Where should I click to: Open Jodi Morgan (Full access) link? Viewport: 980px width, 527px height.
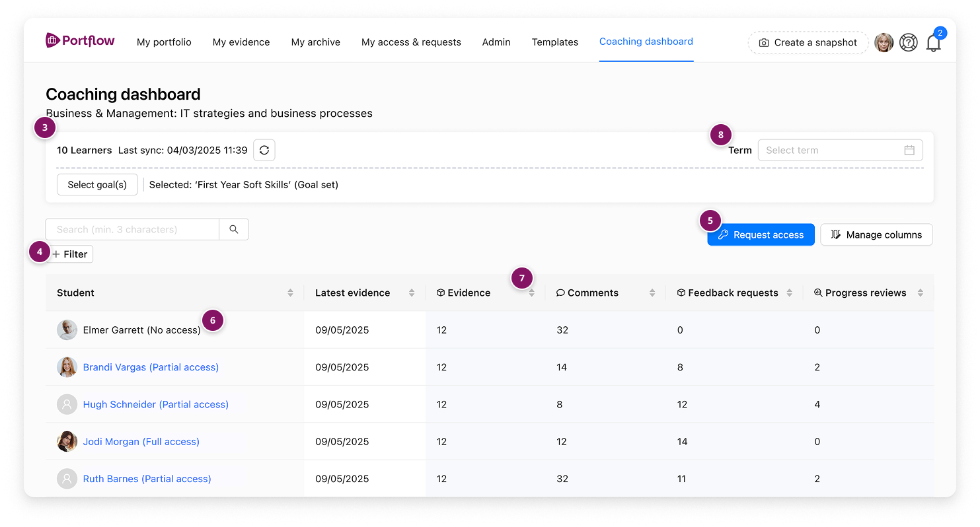click(x=141, y=441)
